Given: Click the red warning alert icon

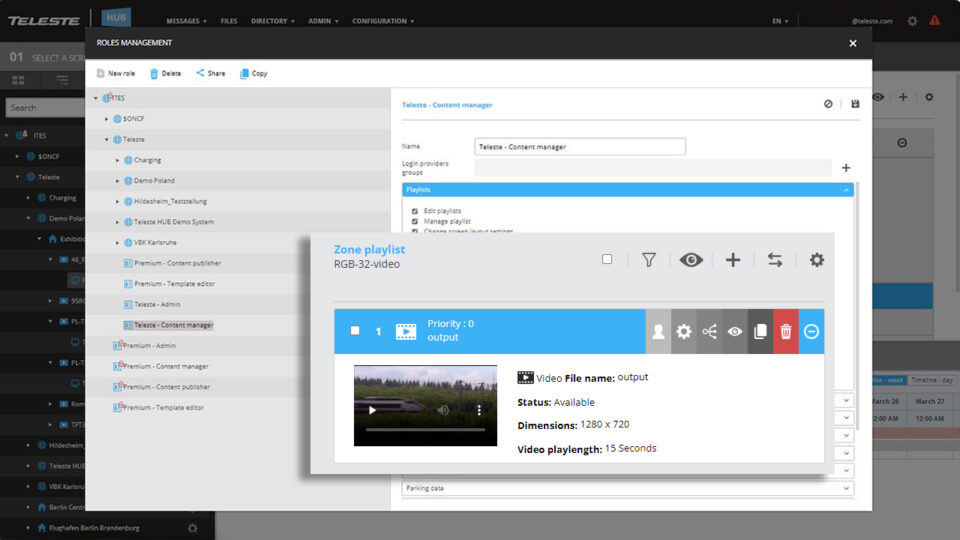Looking at the screenshot, I should tap(935, 20).
